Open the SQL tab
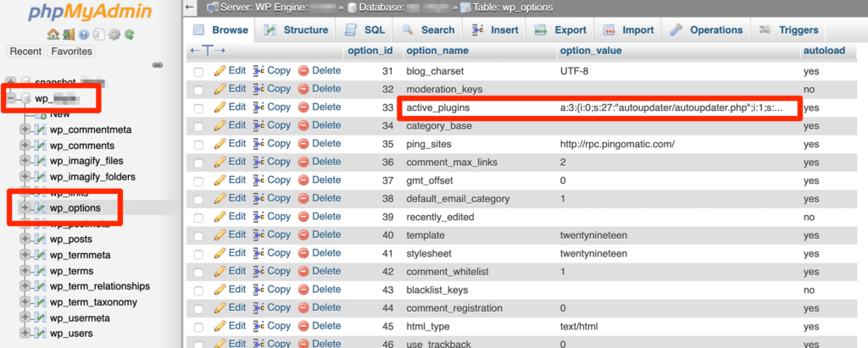Image resolution: width=868 pixels, height=348 pixels. (x=364, y=30)
